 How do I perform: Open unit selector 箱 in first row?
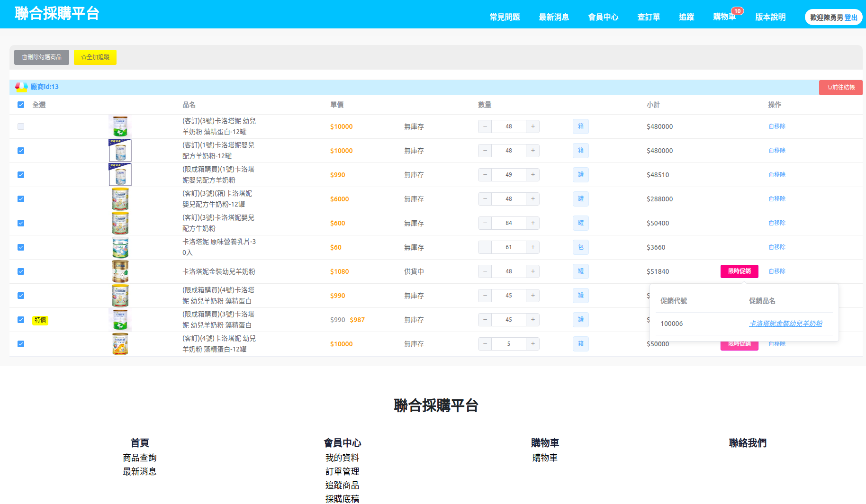point(581,126)
